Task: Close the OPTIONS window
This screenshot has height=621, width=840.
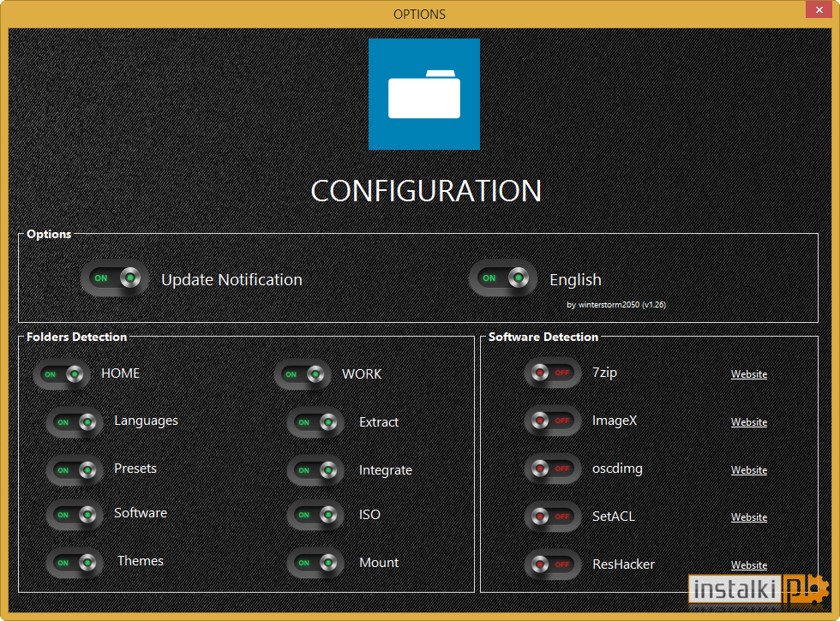Action: tap(819, 9)
